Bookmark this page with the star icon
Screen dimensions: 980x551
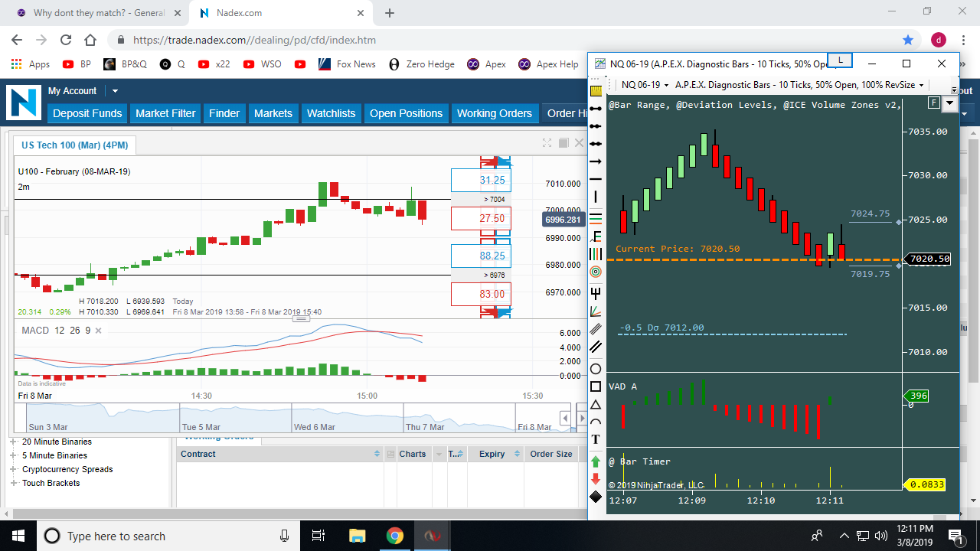[x=908, y=40]
